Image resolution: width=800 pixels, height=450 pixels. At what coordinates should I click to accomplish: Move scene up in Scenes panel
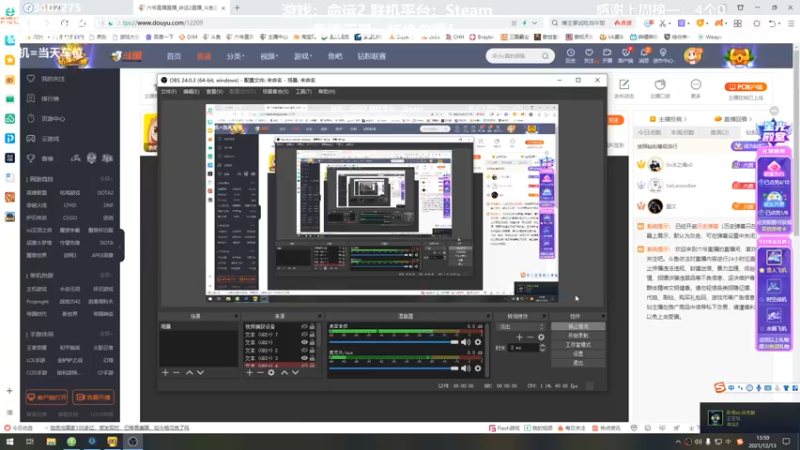189,373
